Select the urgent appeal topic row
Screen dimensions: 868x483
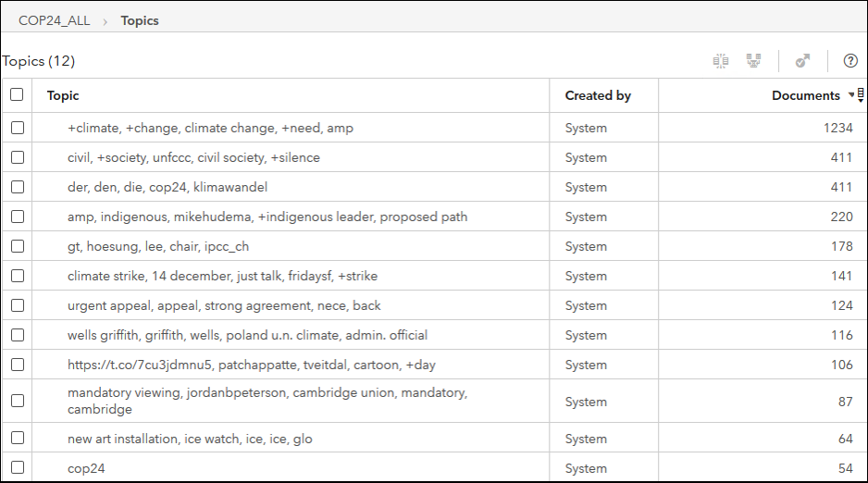coord(224,306)
